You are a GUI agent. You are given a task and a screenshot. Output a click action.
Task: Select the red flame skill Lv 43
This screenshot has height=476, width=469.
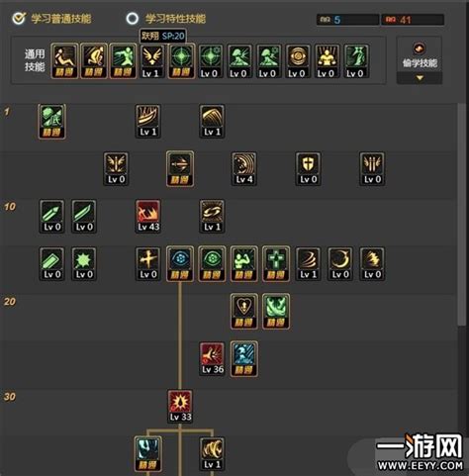(148, 217)
